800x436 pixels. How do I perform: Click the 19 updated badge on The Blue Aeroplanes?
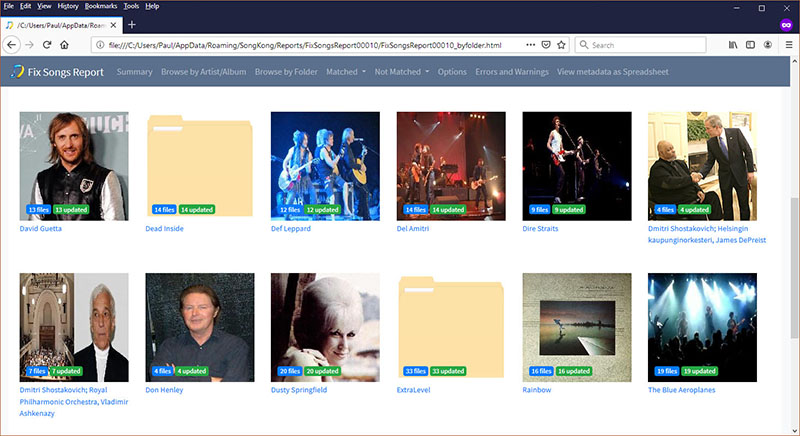click(699, 371)
